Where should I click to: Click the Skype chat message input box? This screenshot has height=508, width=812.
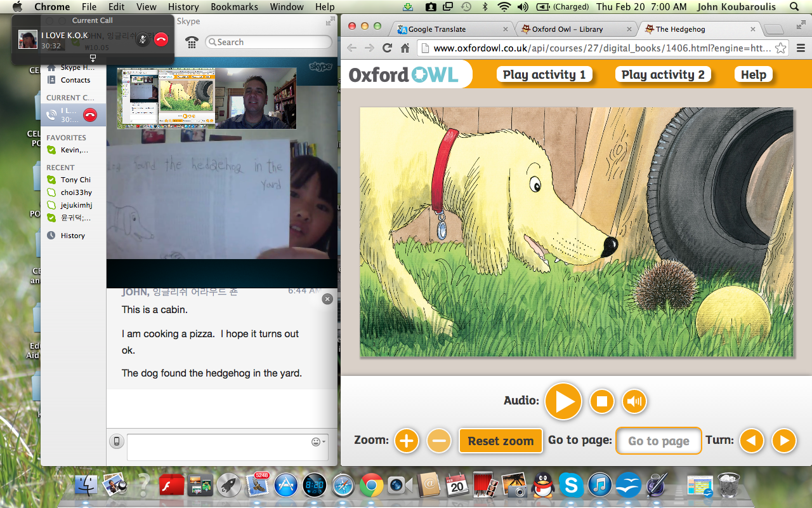pyautogui.click(x=227, y=447)
